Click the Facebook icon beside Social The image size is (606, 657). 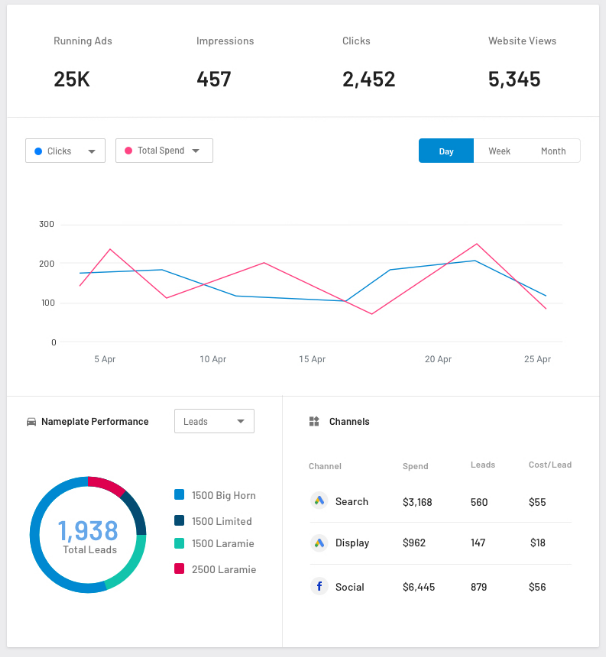pos(319,587)
